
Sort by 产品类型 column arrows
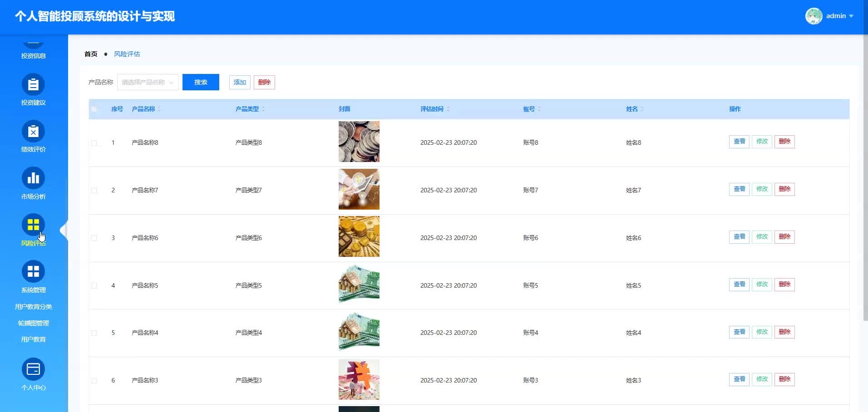tap(263, 109)
